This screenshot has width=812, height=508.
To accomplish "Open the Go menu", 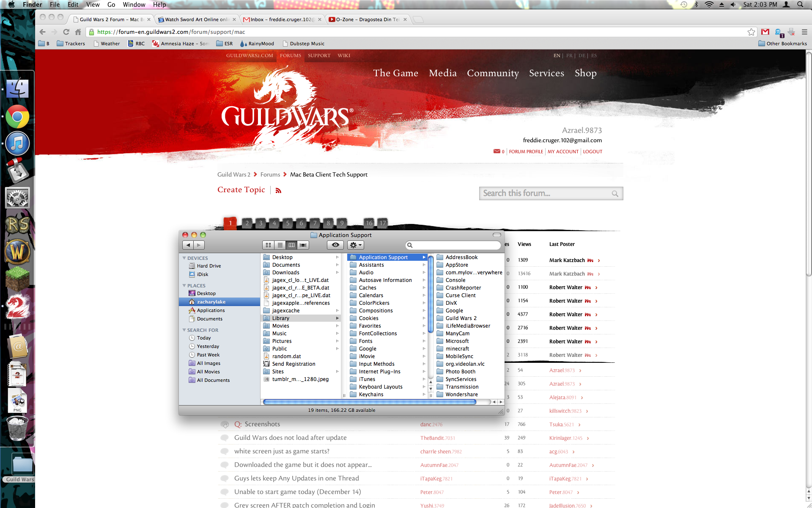I will (111, 4).
